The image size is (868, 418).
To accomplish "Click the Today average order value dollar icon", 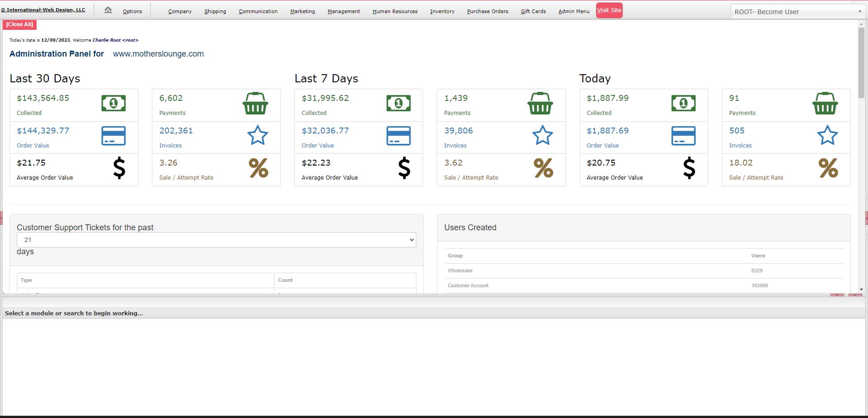I will click(689, 168).
